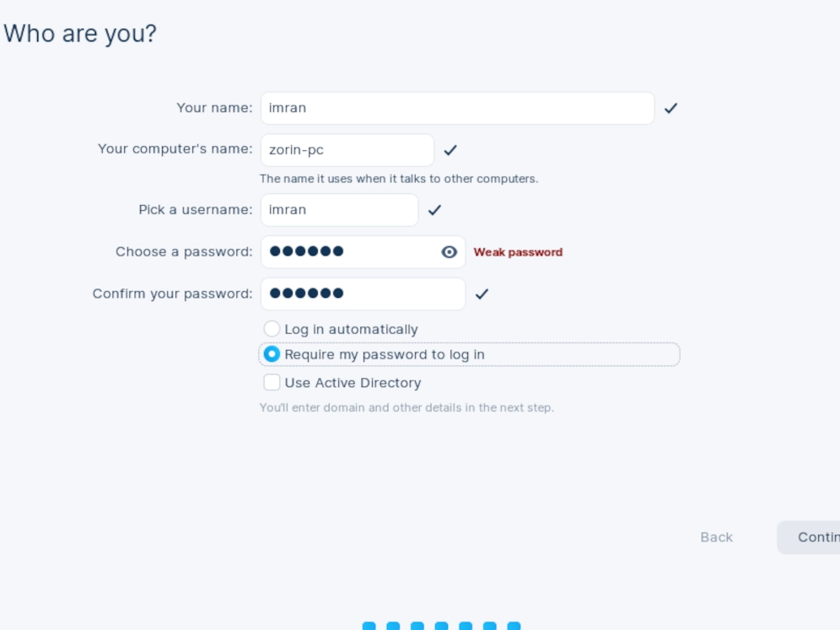Click the first blue progress dot
The width and height of the screenshot is (840, 630).
coord(369,626)
